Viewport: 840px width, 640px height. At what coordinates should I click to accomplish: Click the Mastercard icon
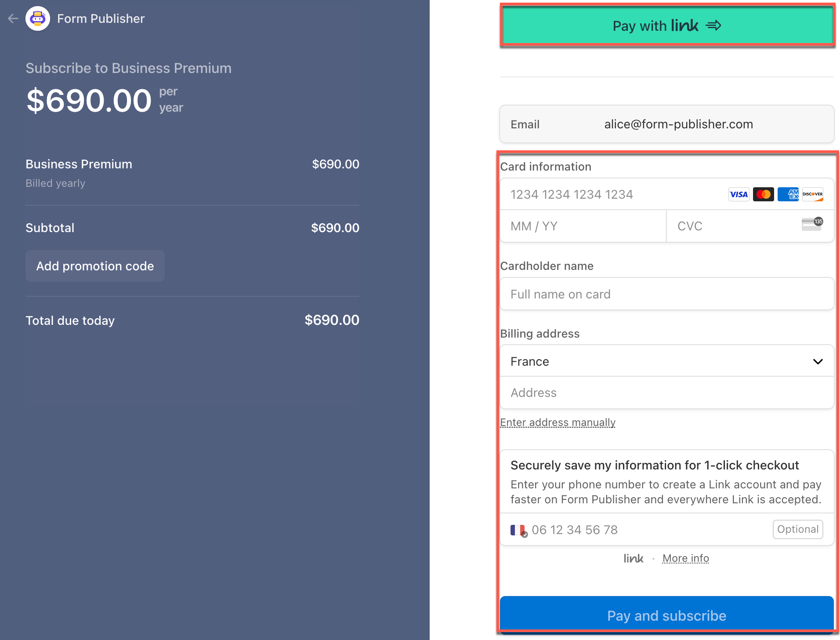763,194
